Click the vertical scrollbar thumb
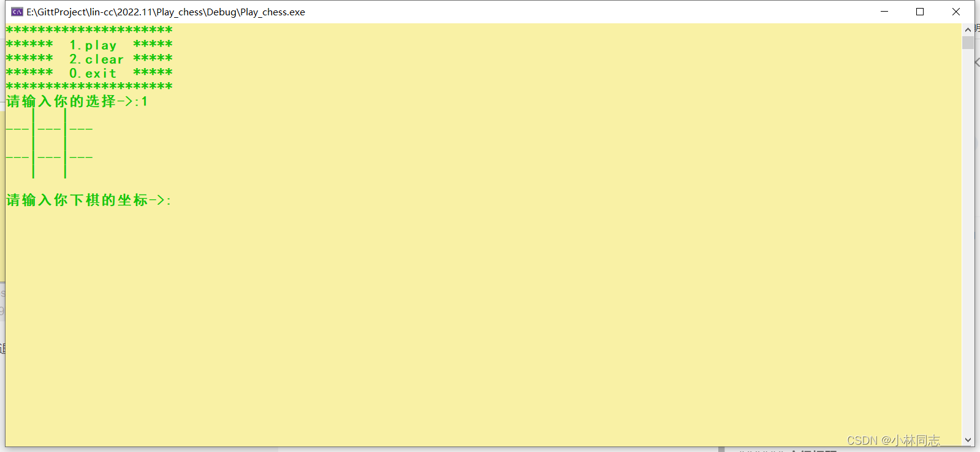 (x=968, y=42)
